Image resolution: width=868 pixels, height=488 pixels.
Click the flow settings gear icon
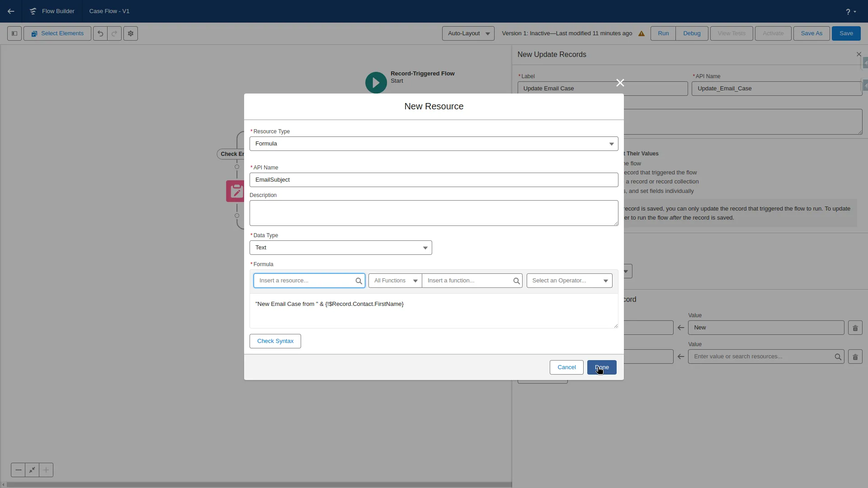pos(131,33)
